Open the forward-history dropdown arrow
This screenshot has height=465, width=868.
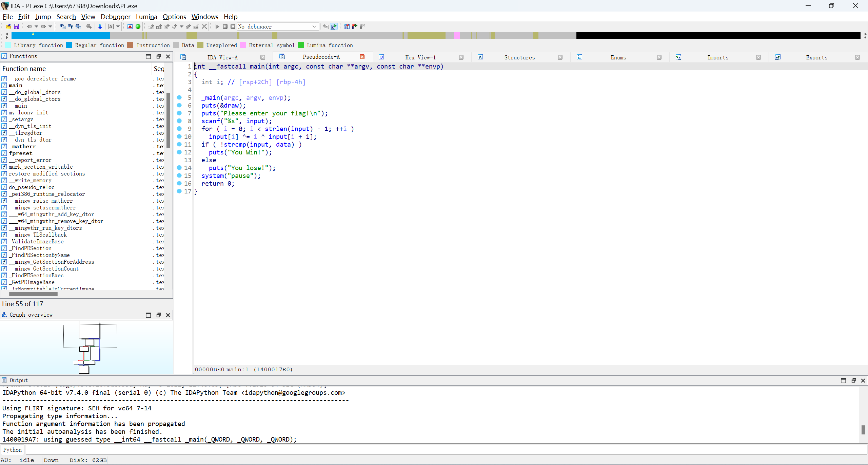pyautogui.click(x=51, y=26)
